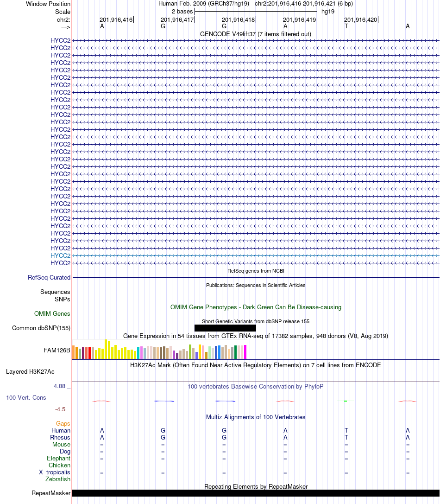Click the 100 Vert. Cons label
The height and width of the screenshot is (504, 440).
[x=26, y=398]
